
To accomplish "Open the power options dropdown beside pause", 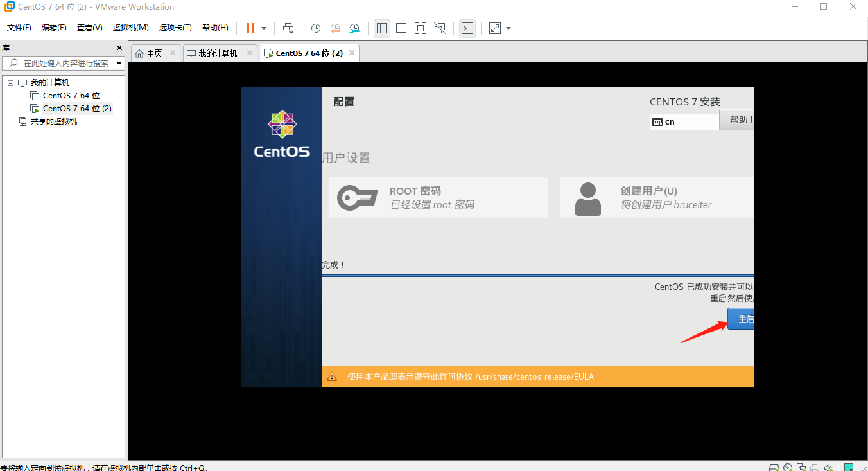I will [264, 28].
